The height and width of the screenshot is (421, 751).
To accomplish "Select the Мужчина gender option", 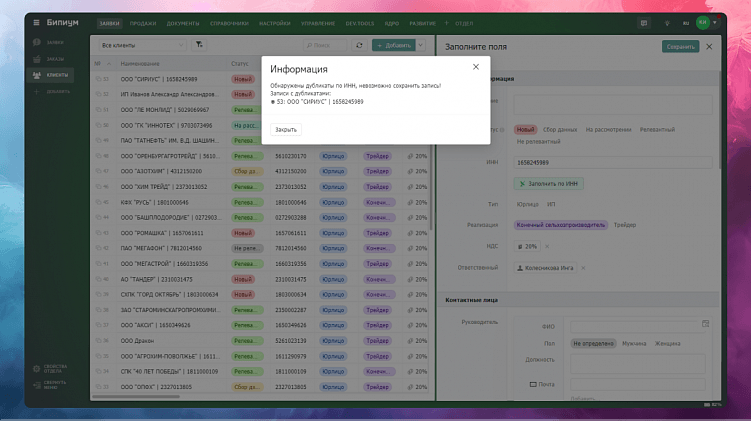I will (634, 344).
